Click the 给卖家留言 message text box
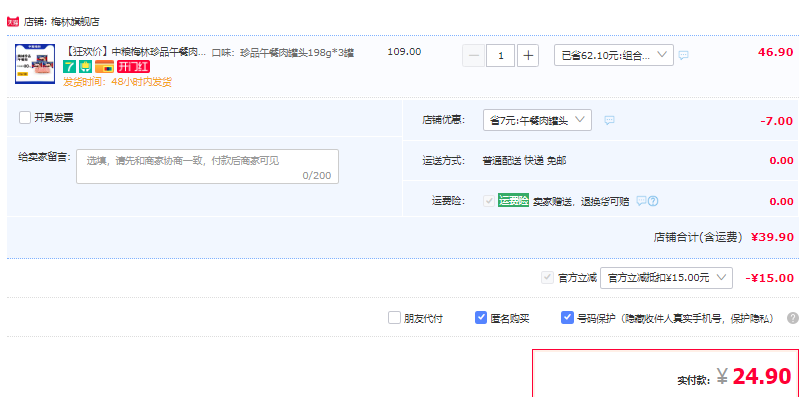This screenshot has width=809, height=397. (207, 166)
